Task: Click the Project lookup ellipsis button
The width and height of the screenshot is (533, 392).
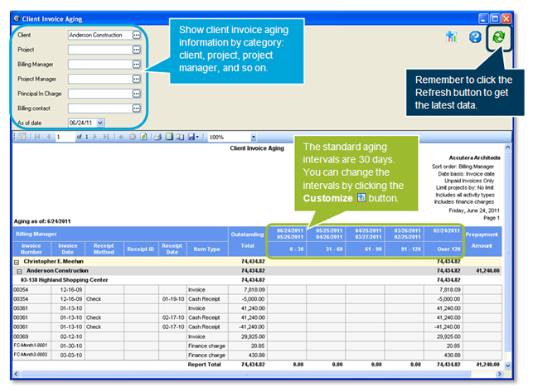Action: click(x=136, y=50)
